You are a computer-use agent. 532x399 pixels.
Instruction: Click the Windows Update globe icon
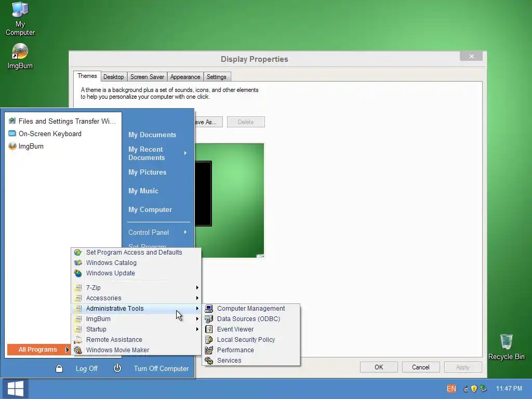[x=78, y=273]
